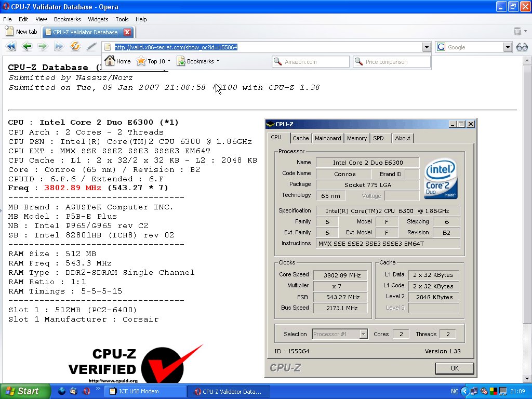Expand hidden quick launch icons chevron

pos(98,389)
